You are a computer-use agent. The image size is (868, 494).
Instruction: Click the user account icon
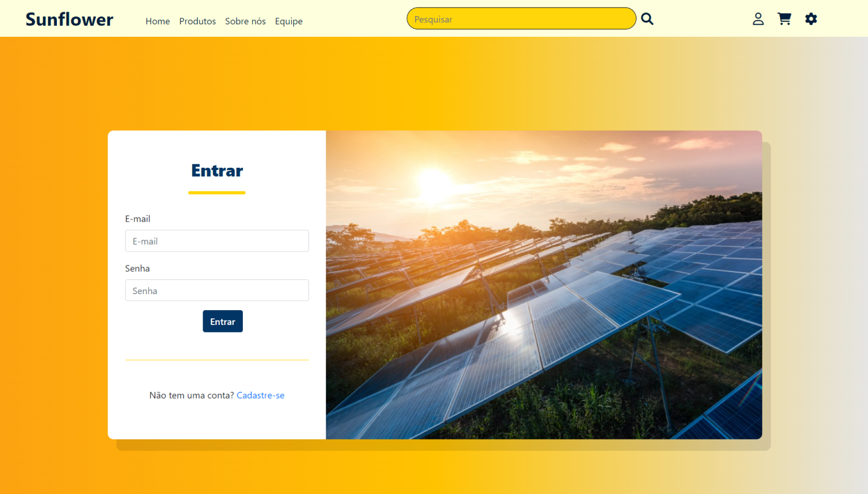(758, 18)
